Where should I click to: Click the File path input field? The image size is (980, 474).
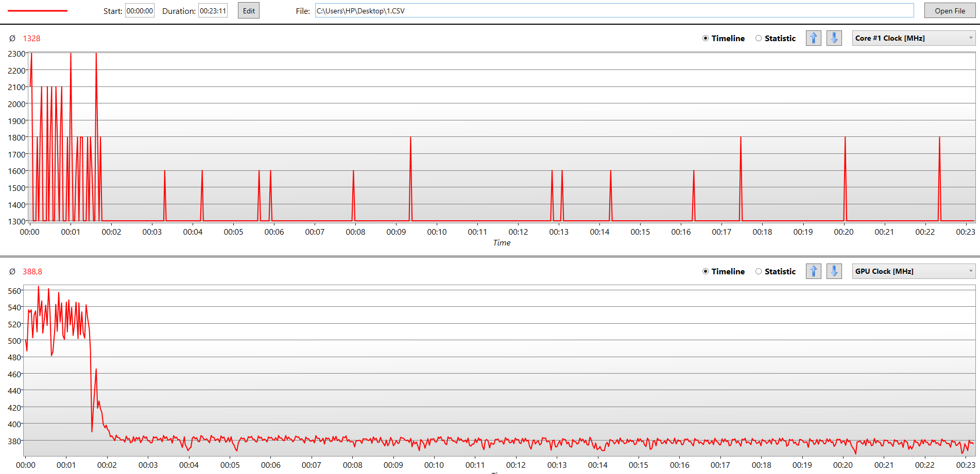pyautogui.click(x=614, y=11)
